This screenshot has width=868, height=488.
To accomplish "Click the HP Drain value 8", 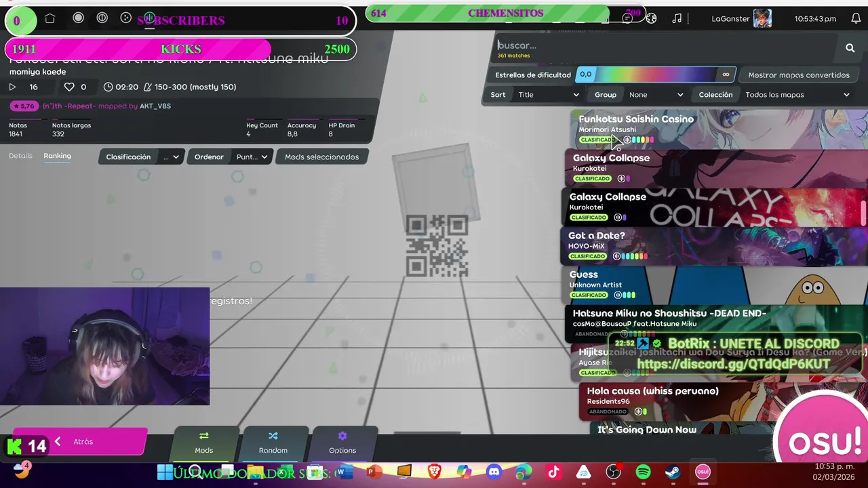I will click(x=330, y=134).
